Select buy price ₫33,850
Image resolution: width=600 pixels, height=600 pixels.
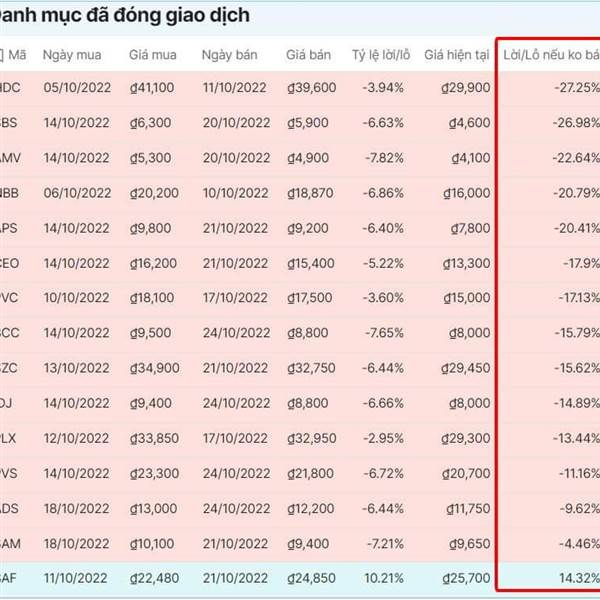[x=154, y=438]
